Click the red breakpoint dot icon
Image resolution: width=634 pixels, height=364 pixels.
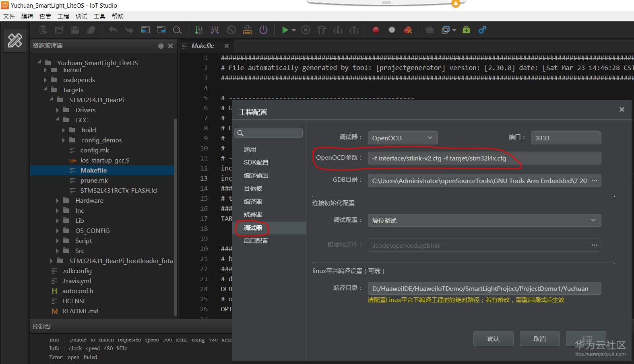(x=376, y=30)
